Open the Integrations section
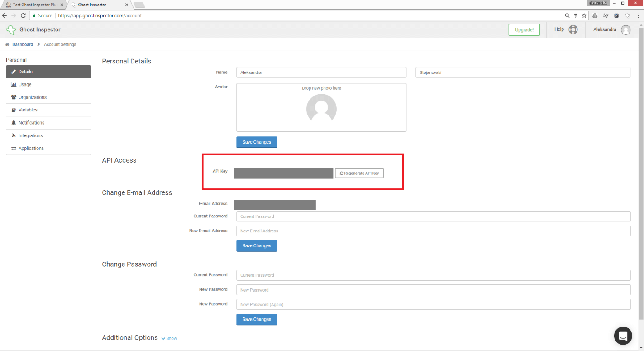 click(48, 136)
